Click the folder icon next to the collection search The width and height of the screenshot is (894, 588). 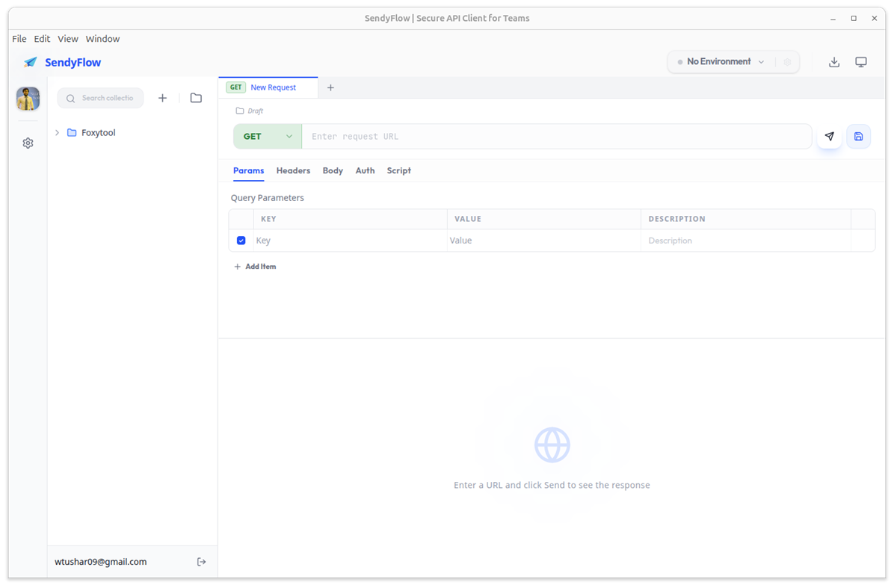(x=196, y=98)
